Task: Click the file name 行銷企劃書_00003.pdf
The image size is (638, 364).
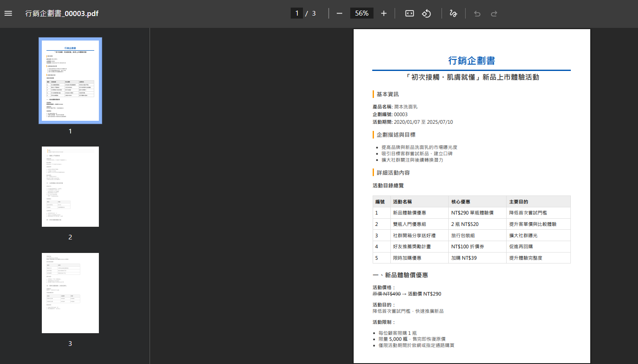Action: 62,14
